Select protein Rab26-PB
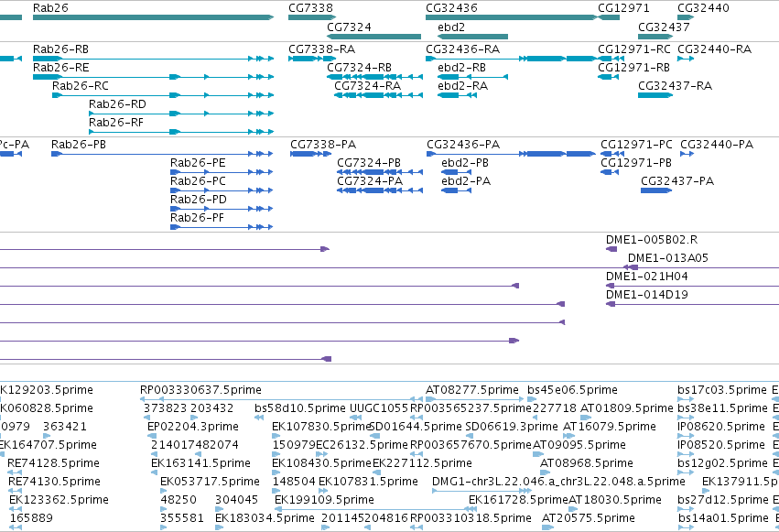779x532 pixels. (x=79, y=145)
